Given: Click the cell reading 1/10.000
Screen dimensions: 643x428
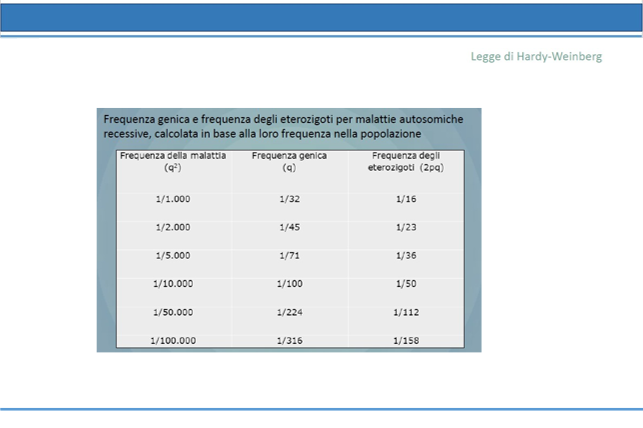Looking at the screenshot, I should [x=173, y=284].
